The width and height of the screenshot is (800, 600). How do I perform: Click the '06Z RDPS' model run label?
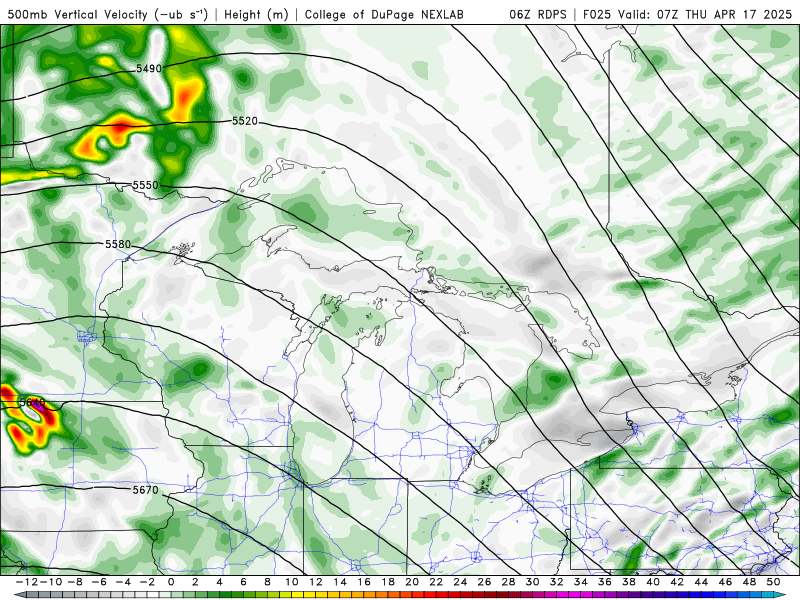[537, 14]
